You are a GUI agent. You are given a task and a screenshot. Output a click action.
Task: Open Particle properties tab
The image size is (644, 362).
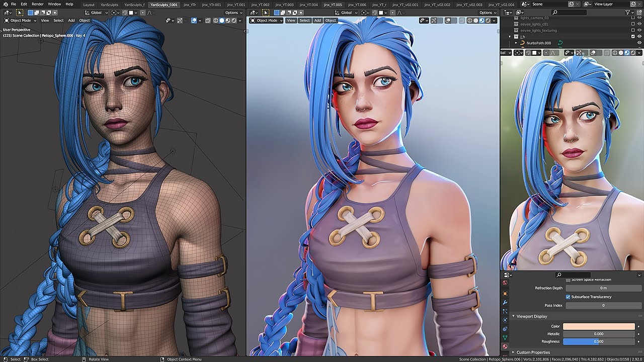[x=505, y=311]
